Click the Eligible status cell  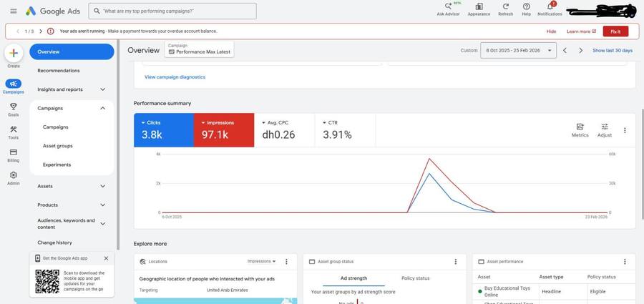point(598,291)
